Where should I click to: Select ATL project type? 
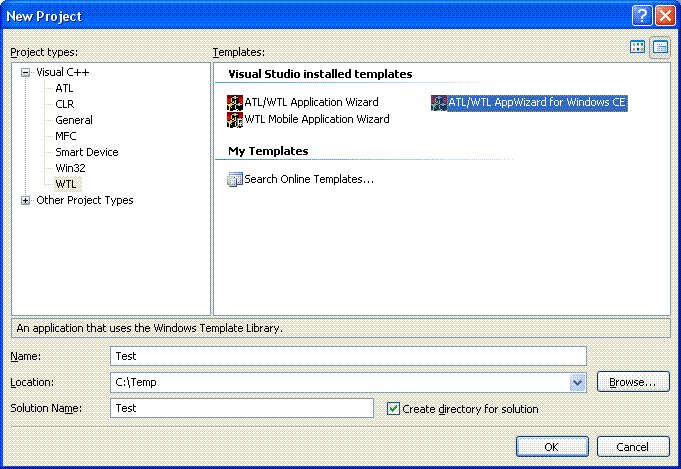64,88
